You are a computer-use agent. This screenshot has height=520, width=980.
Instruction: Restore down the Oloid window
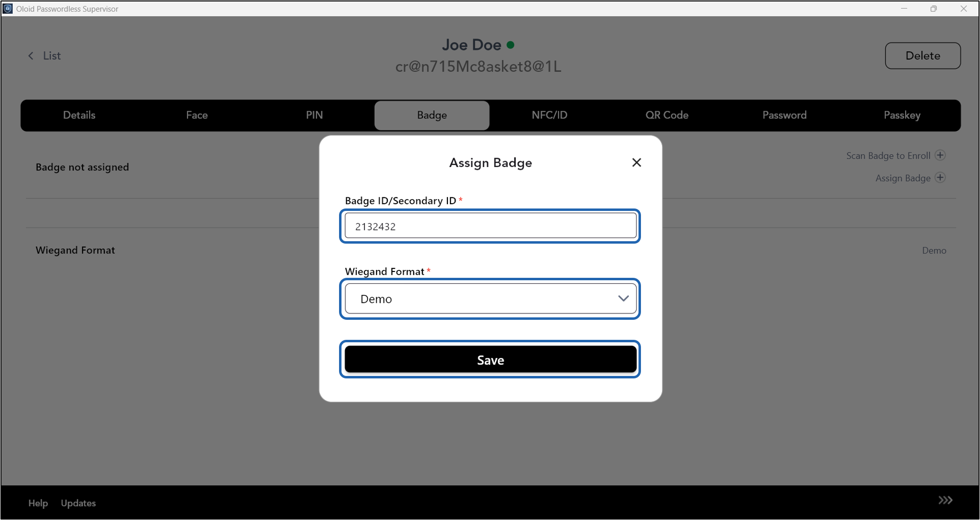(x=934, y=9)
